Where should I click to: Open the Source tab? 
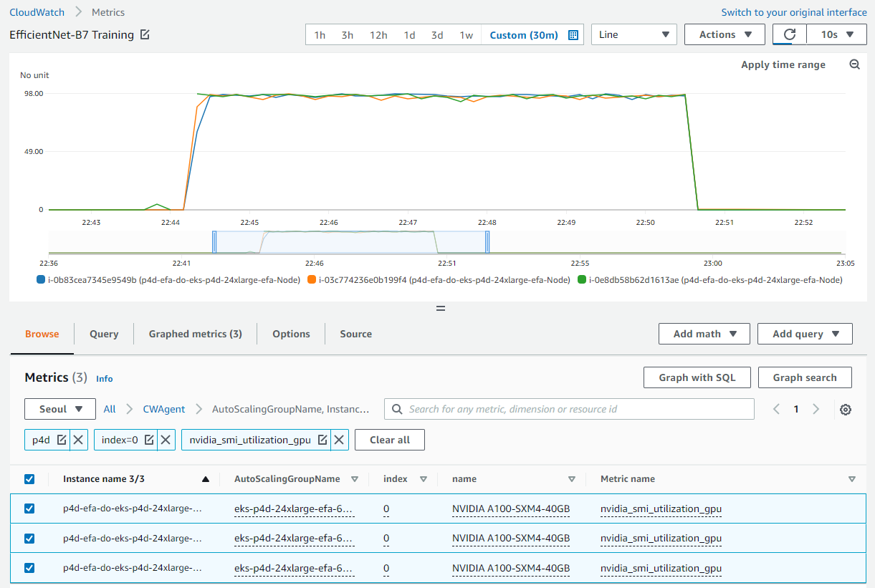tap(355, 334)
